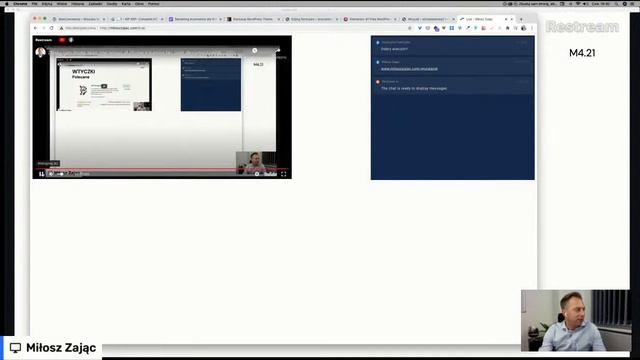Switch to the WordPress Theme tab

pos(253,19)
